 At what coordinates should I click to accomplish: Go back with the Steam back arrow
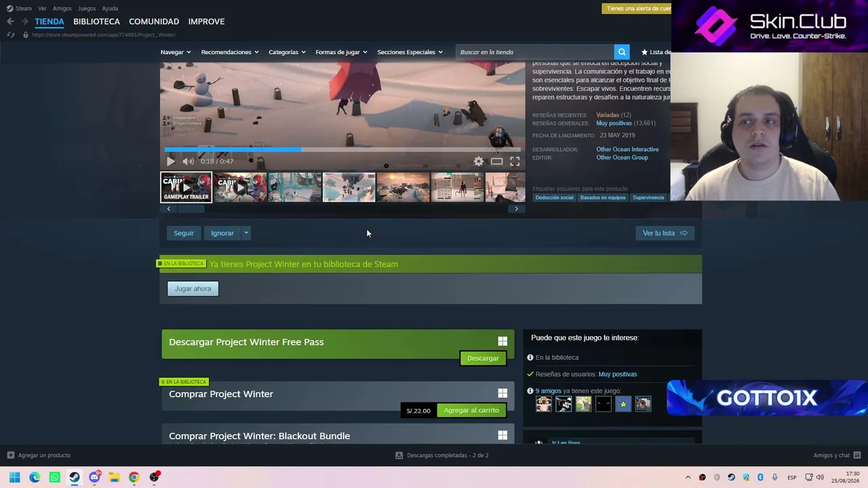pos(10,22)
